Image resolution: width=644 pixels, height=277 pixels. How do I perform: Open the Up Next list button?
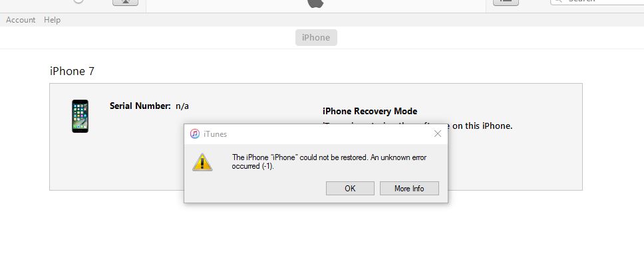tap(506, 1)
